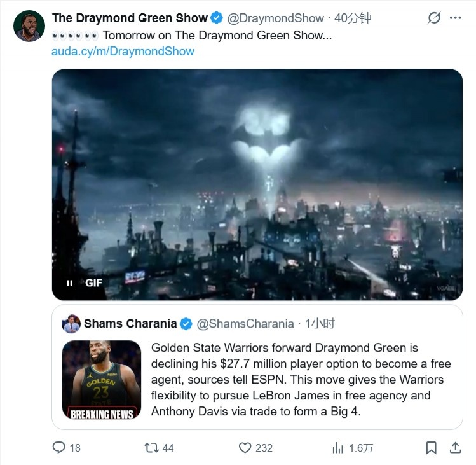This screenshot has width=476, height=465.
Task: Pause the Batman signal GIF
Action: pyautogui.click(x=69, y=283)
